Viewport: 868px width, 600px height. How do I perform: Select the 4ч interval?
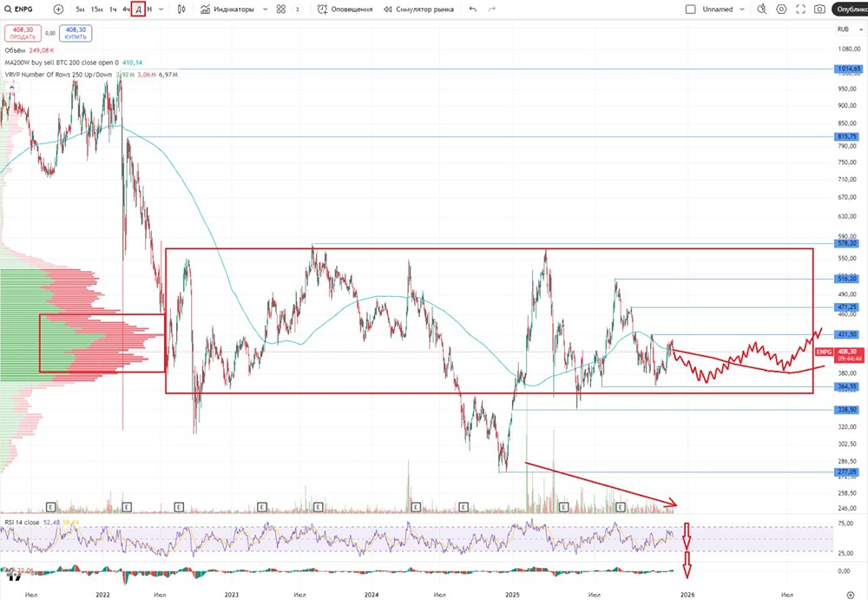[x=126, y=9]
